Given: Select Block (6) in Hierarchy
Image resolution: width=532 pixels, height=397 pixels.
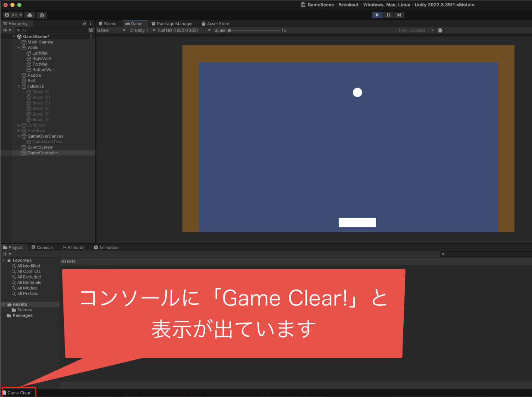Looking at the screenshot, I should coord(38,120).
